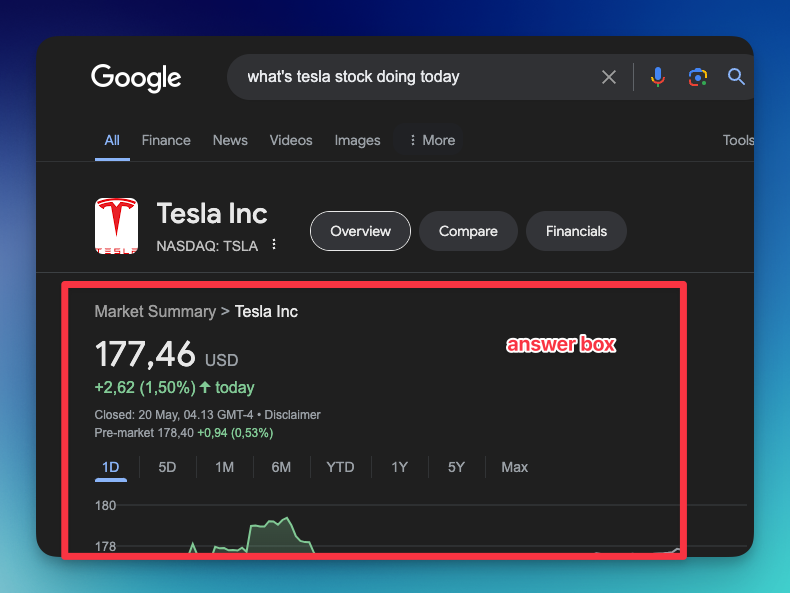Select the All results tab
This screenshot has width=790, height=593.
[x=112, y=140]
